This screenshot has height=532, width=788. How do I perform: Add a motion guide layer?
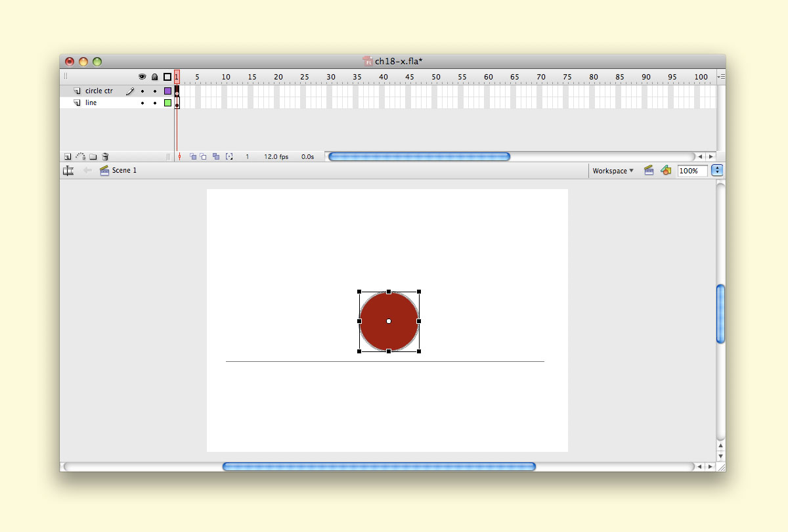coord(80,156)
